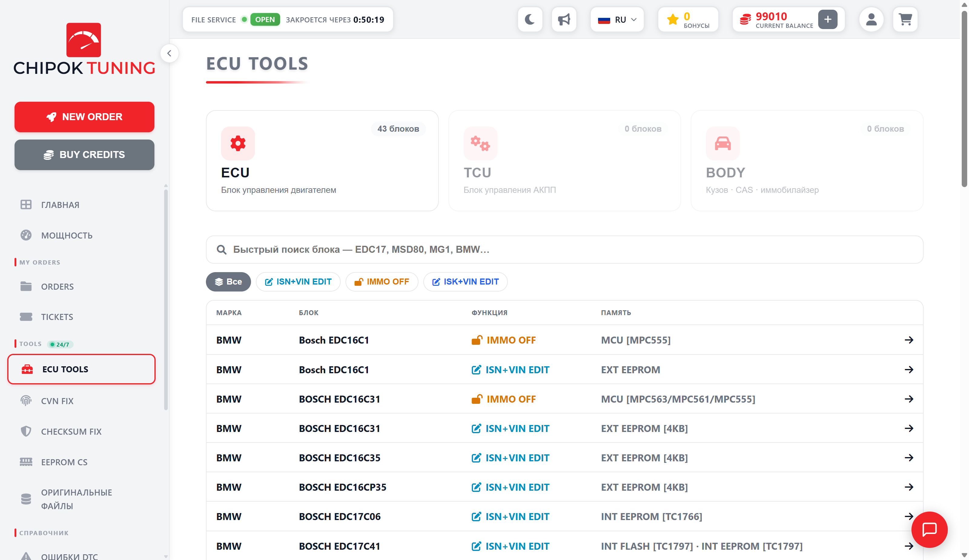Click the Chipok Tuning logo
The width and height of the screenshot is (969, 560).
click(84, 49)
